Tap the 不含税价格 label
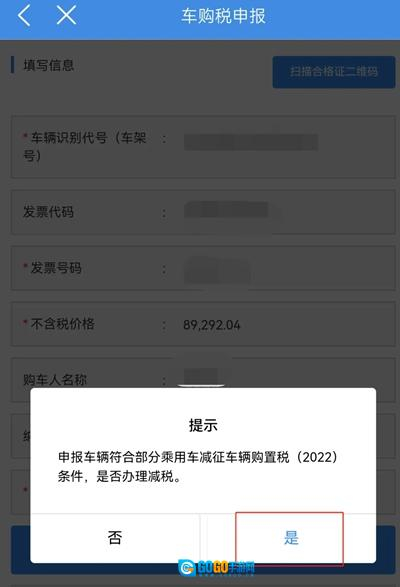Image resolution: width=400 pixels, height=587 pixels. coord(62,324)
